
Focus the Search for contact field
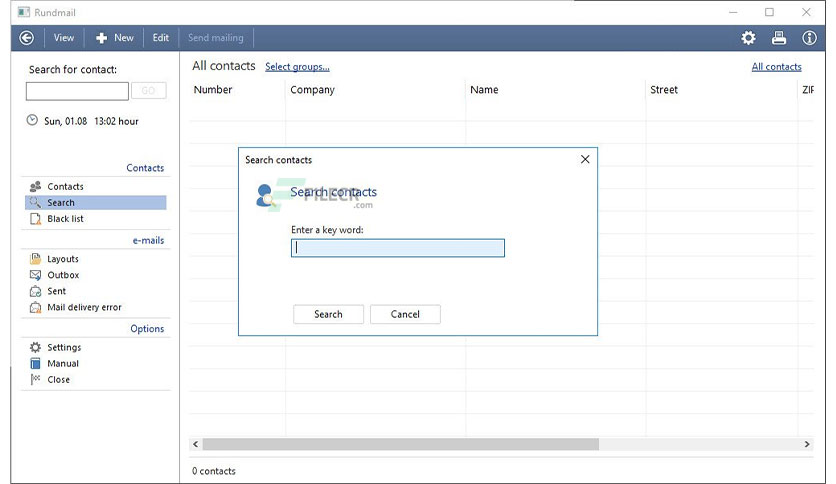[77, 91]
